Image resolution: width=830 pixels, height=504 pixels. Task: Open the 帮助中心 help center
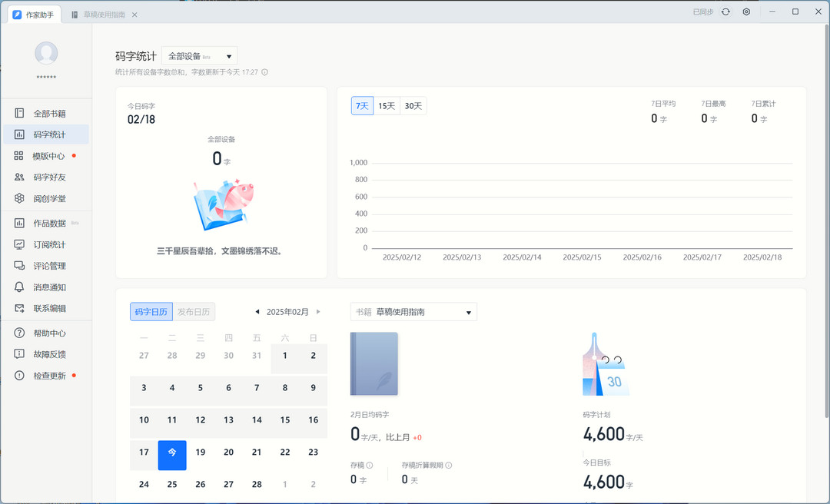coord(46,333)
